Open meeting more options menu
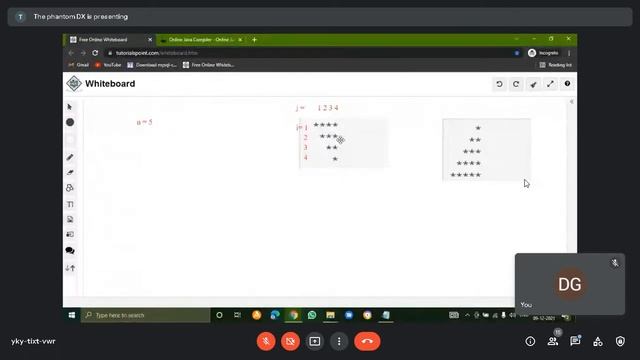This screenshot has width=640, height=360. pos(339,341)
